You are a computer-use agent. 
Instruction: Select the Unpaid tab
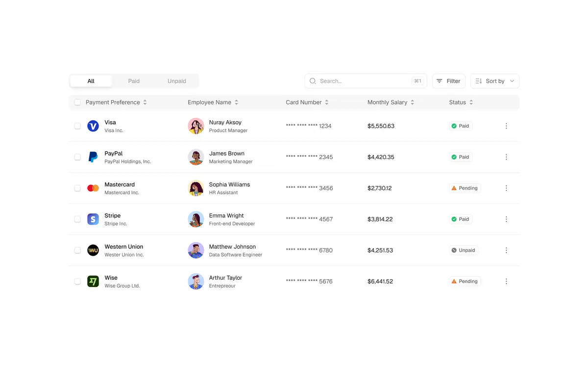pyautogui.click(x=176, y=80)
